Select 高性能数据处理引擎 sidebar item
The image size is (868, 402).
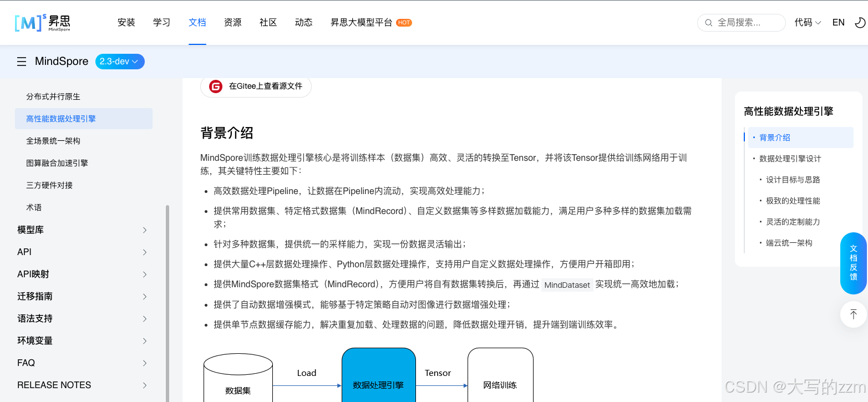coord(84,119)
